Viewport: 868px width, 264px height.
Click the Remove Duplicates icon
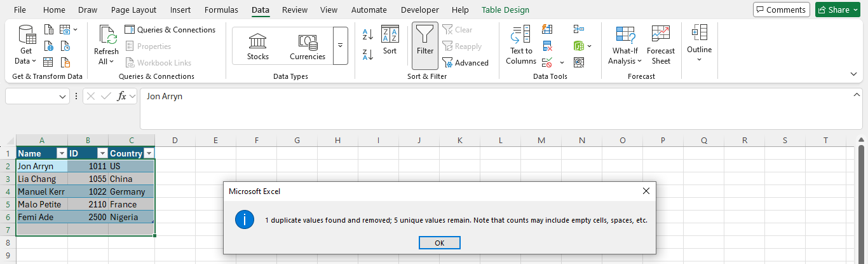547,46
